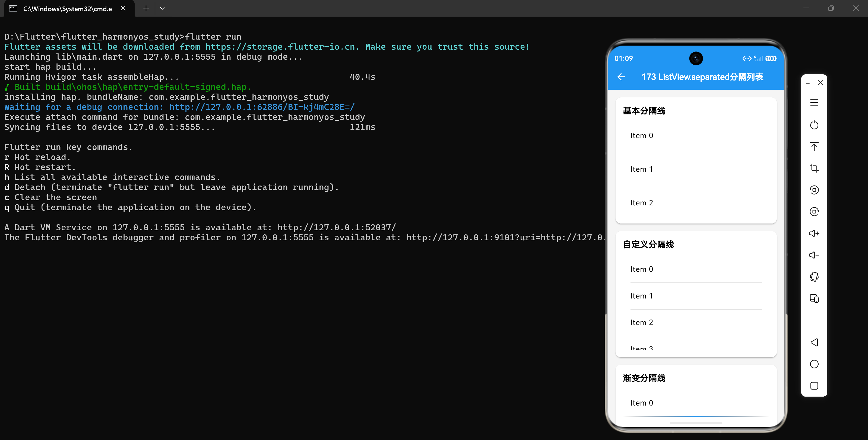Click the second circular capture icon in emulator toolbar
The width and height of the screenshot is (868, 440).
pyautogui.click(x=814, y=211)
